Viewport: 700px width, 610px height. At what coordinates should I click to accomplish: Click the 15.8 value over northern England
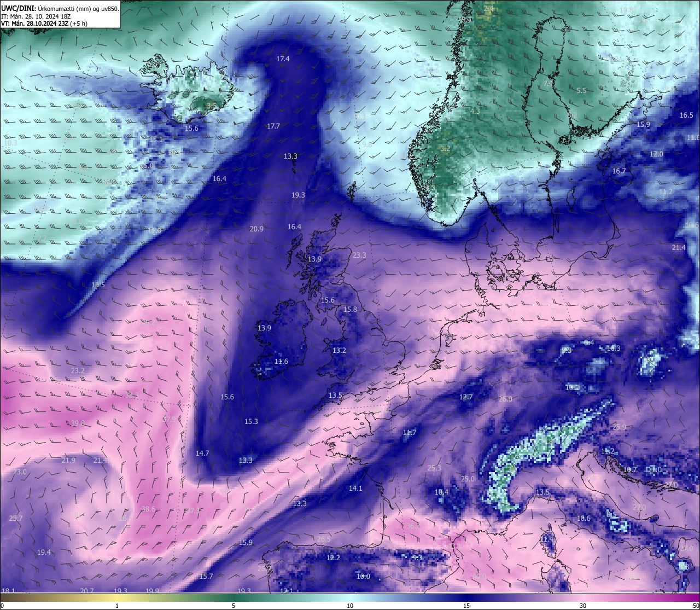(350, 309)
